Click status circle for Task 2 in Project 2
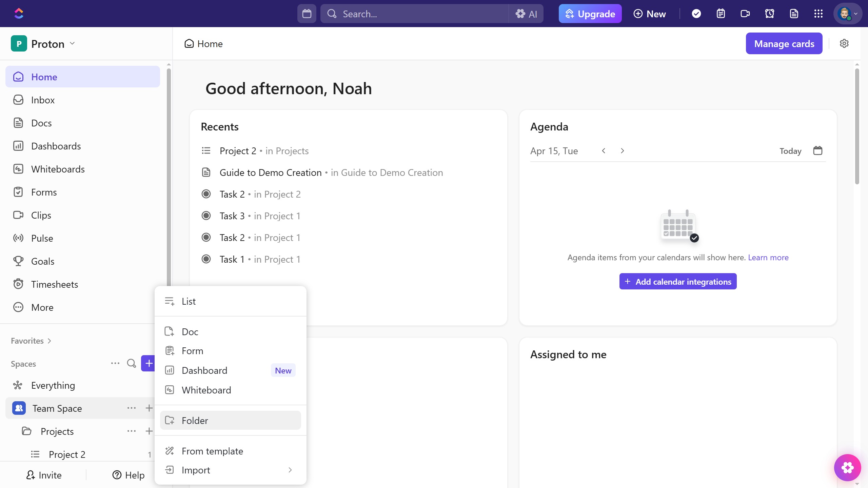This screenshot has height=488, width=868. [206, 194]
